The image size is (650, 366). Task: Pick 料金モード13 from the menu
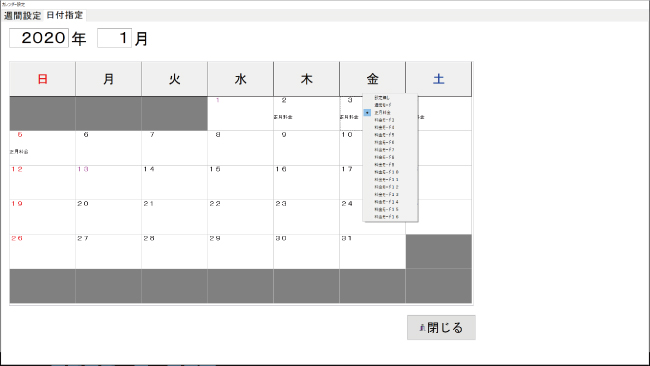click(x=390, y=195)
